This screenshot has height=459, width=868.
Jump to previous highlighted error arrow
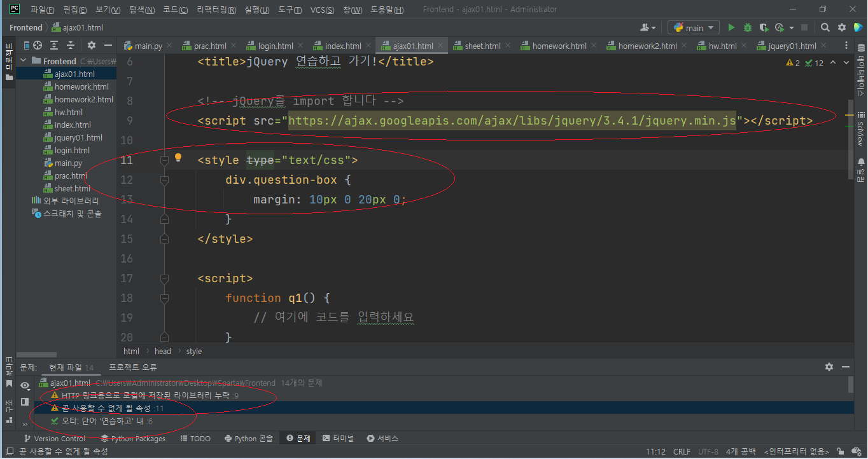click(x=834, y=62)
